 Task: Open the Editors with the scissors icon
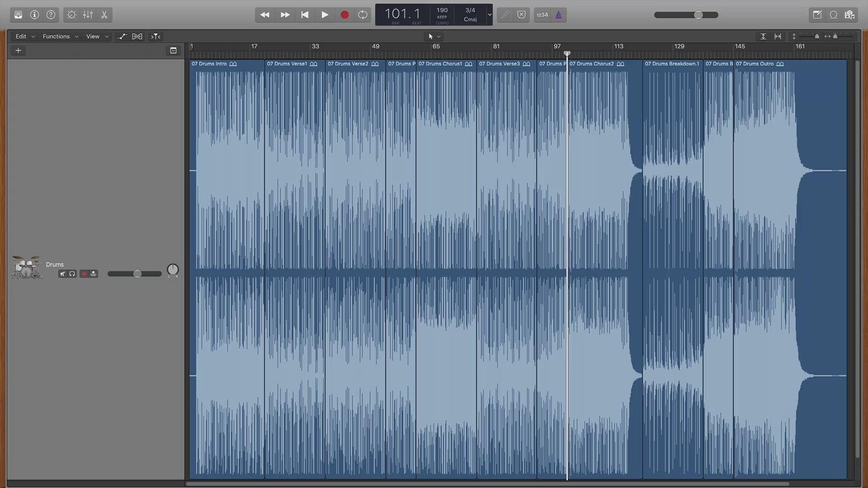coord(104,15)
